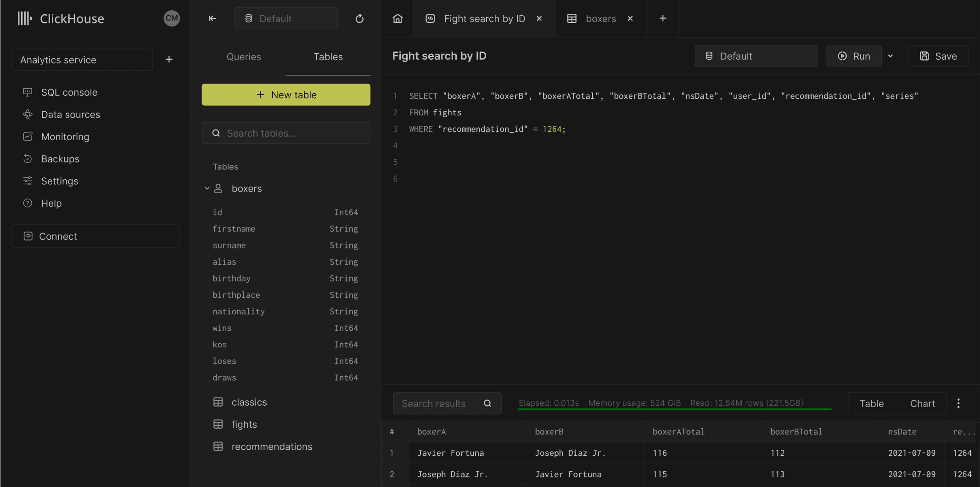Click the wins column in boxers
The image size is (980, 487).
[286, 328]
